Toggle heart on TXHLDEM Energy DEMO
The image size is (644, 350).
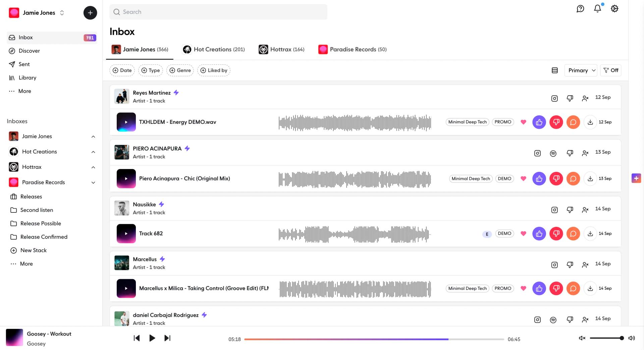(x=523, y=122)
